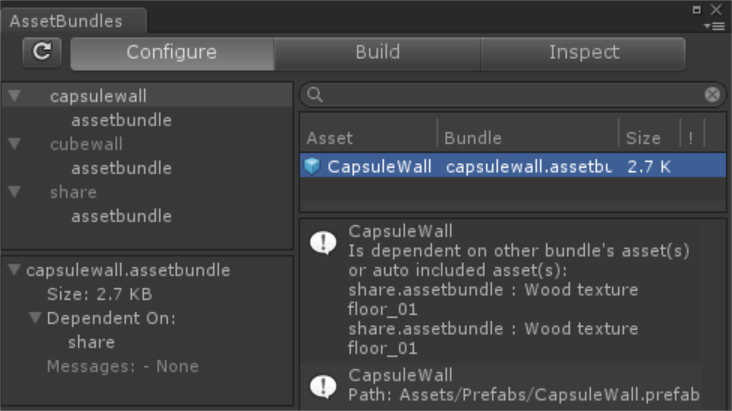Click the CapsuleWall prefab cube icon
Screen dimensions: 732x411
tap(313, 166)
